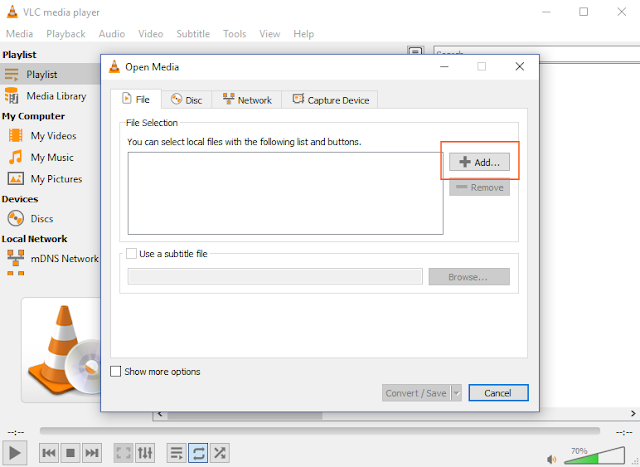The image size is (640, 467).
Task: Open My Music in sidebar
Action: tap(50, 157)
